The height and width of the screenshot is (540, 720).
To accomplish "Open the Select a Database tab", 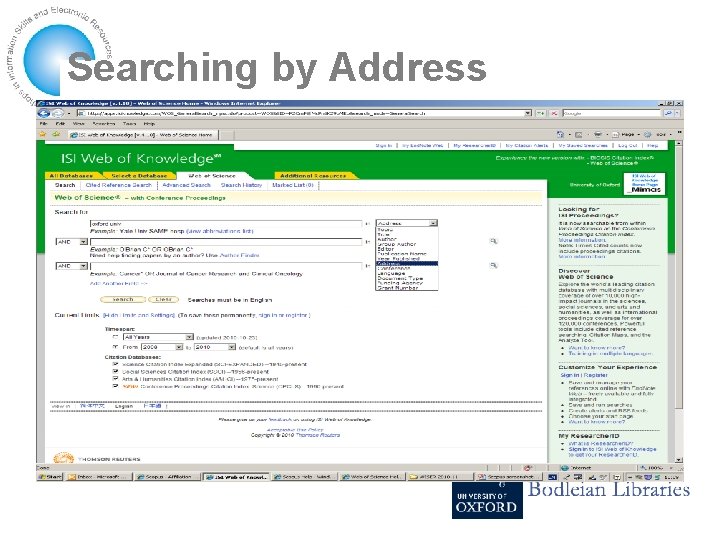I will [x=139, y=175].
